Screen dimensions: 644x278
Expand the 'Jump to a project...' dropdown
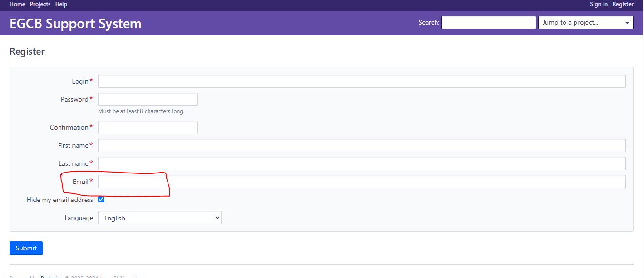tap(585, 22)
